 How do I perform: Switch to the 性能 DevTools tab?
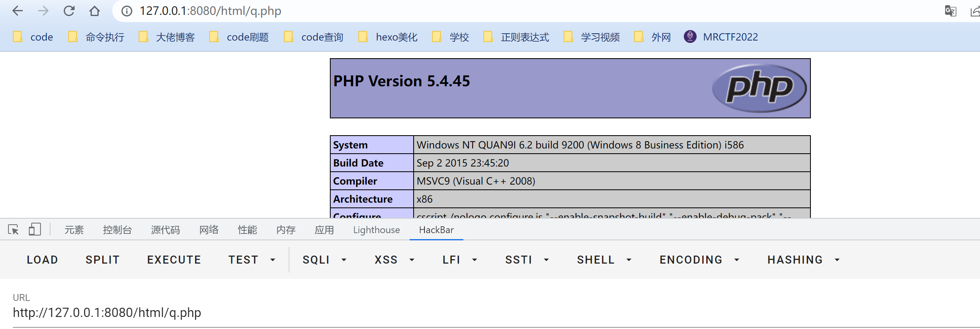[247, 230]
